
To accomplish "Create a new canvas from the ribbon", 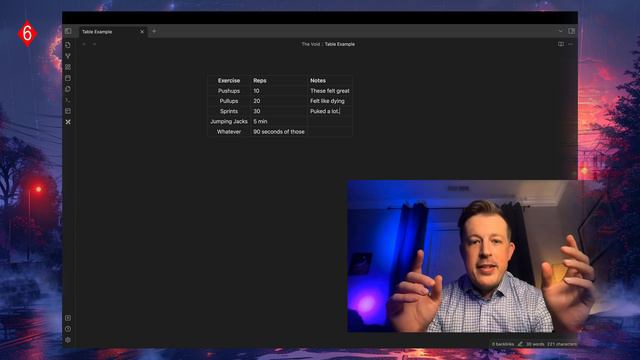I will pyautogui.click(x=68, y=67).
